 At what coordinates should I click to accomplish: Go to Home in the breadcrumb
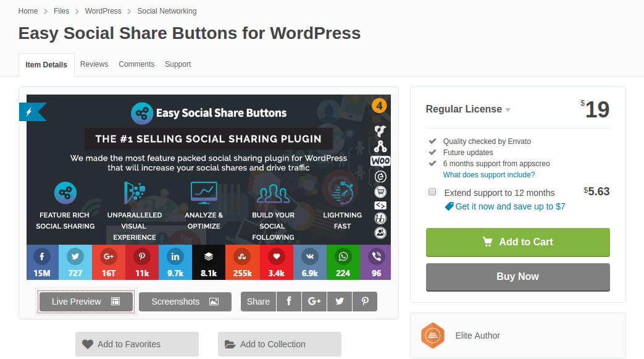pyautogui.click(x=28, y=11)
